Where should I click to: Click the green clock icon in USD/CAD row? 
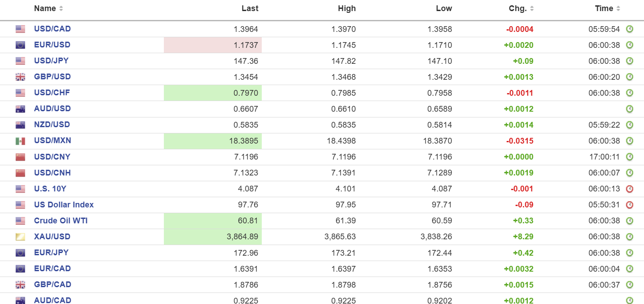629,29
